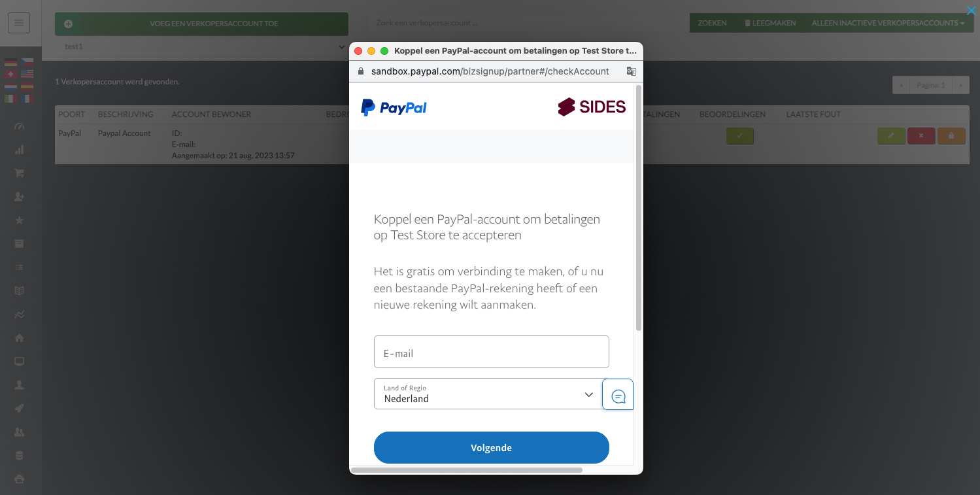Click the green edit pencil button
980x495 pixels.
[x=891, y=136]
